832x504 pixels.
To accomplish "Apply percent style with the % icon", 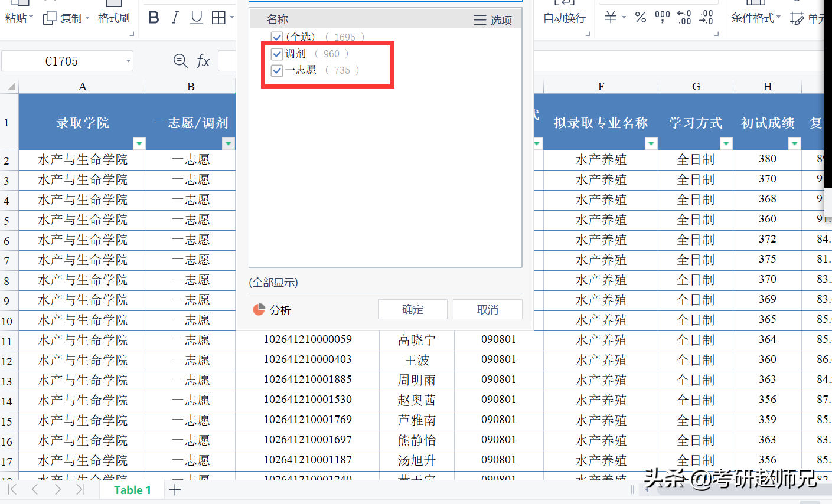I will [640, 17].
